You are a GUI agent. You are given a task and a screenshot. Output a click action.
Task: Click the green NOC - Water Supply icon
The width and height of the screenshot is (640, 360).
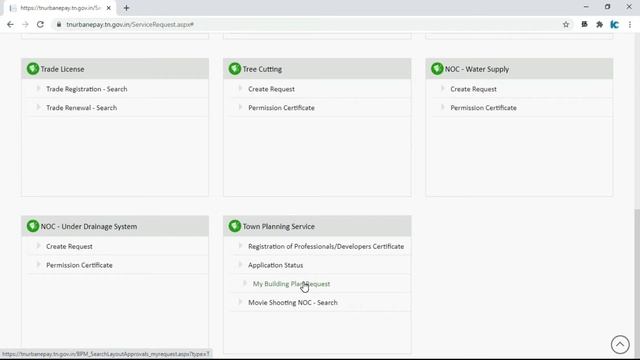[437, 69]
